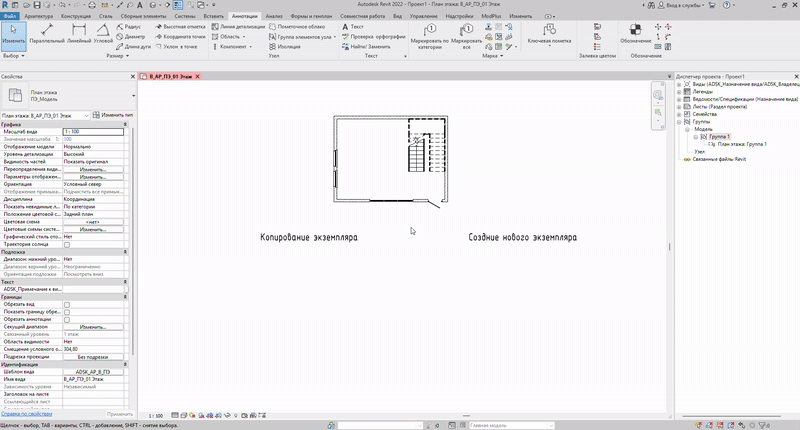The image size is (800, 430).
Task: Toggle Траектория солнца checkbox
Action: click(x=67, y=244)
